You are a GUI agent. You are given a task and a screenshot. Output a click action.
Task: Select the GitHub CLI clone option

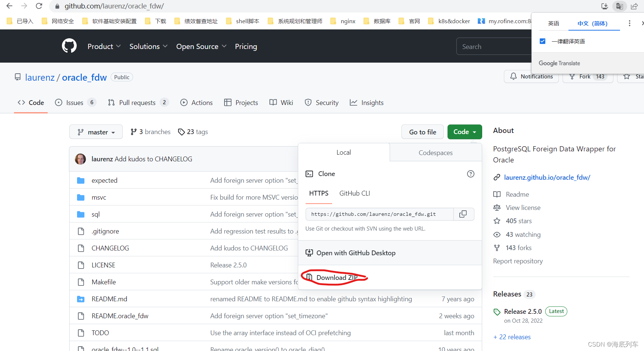pos(355,193)
